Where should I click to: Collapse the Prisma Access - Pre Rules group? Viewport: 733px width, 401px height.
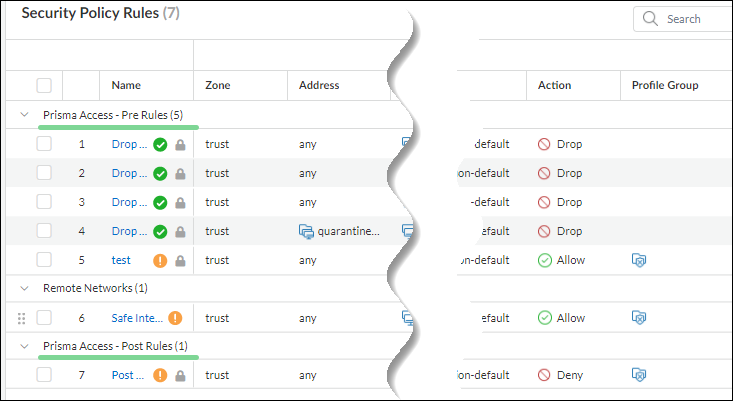24,115
